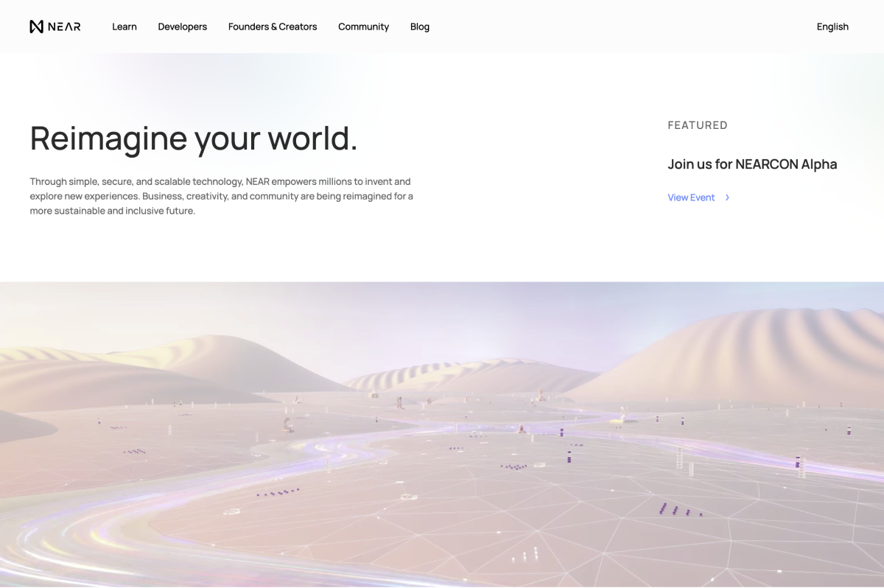Select the FEATURED section label

(x=698, y=125)
